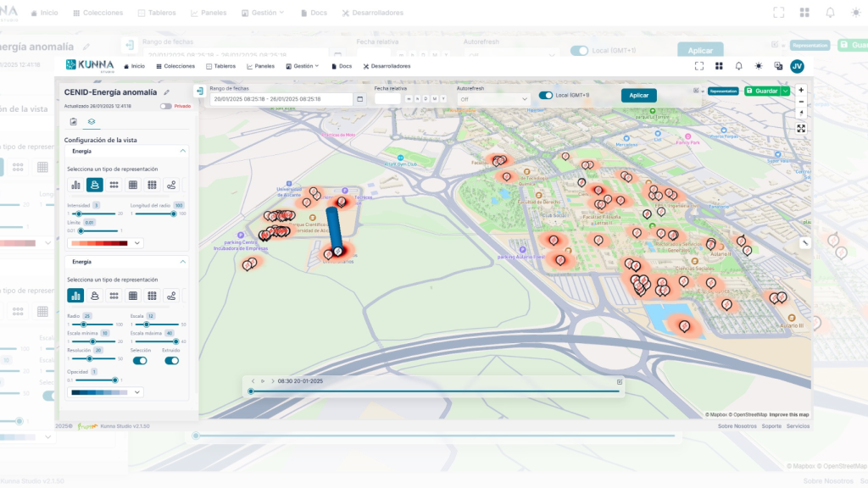Click the notifications bell icon
This screenshot has width=868, height=488.
click(738, 66)
